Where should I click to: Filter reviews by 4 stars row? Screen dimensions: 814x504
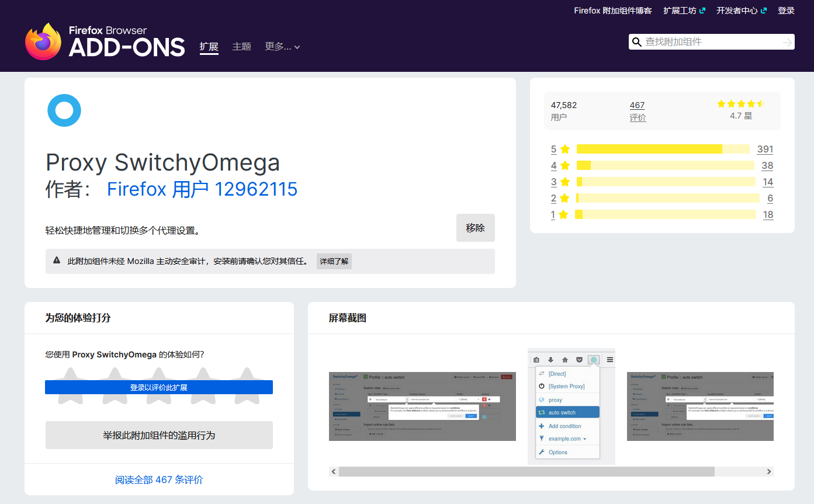pos(662,165)
